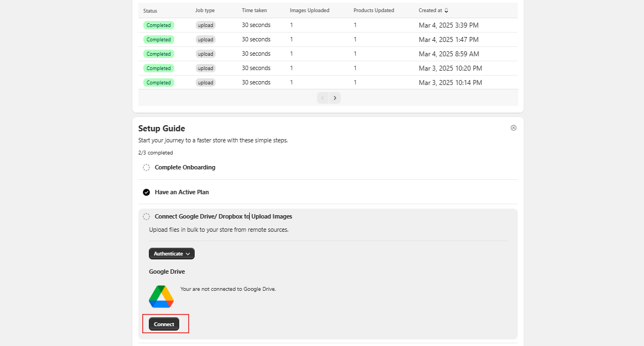Click the Job type column header
The width and height of the screenshot is (644, 346).
(x=205, y=10)
